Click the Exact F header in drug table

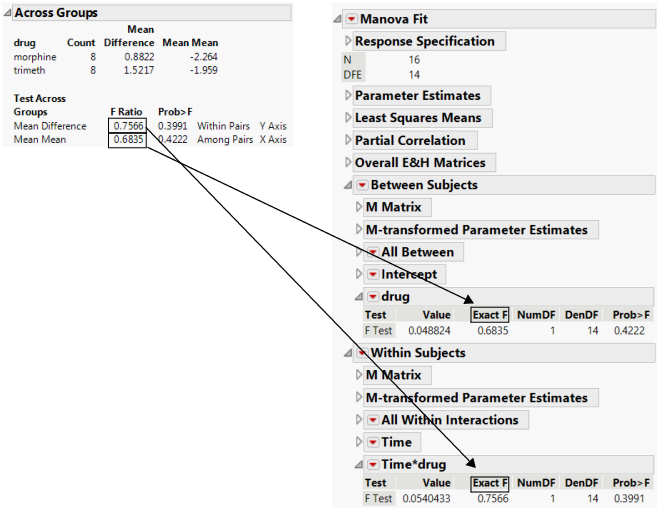point(490,315)
